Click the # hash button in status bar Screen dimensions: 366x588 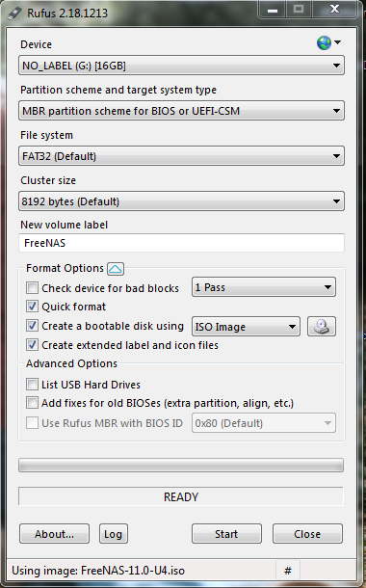tap(288, 571)
